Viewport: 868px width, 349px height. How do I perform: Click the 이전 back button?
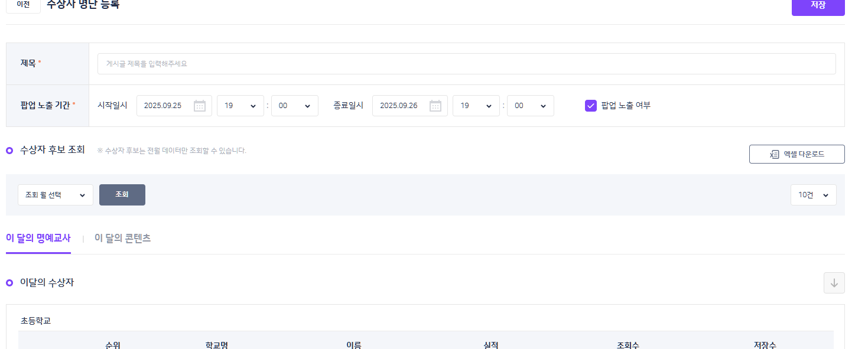pyautogui.click(x=23, y=5)
